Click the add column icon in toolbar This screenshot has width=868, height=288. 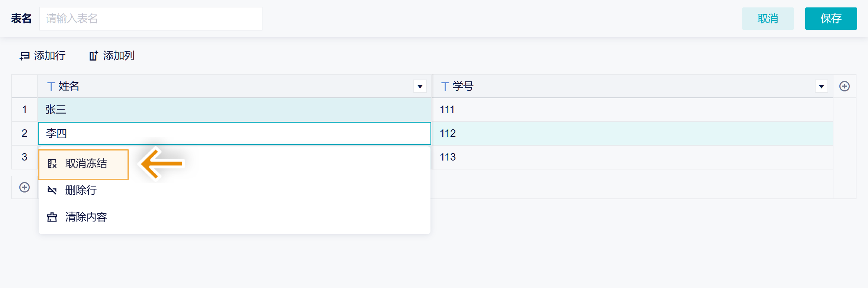click(x=93, y=56)
